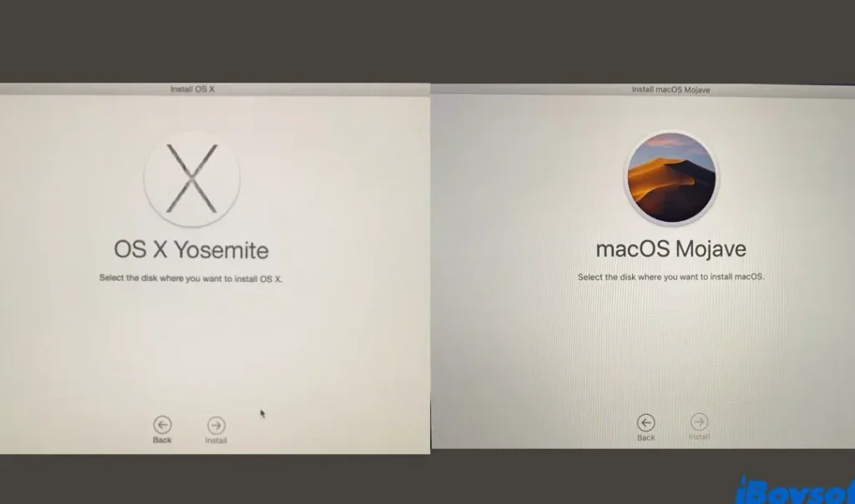The height and width of the screenshot is (504, 855).
Task: Click the Back arrow icon in Yosemite installer
Action: coord(162,424)
